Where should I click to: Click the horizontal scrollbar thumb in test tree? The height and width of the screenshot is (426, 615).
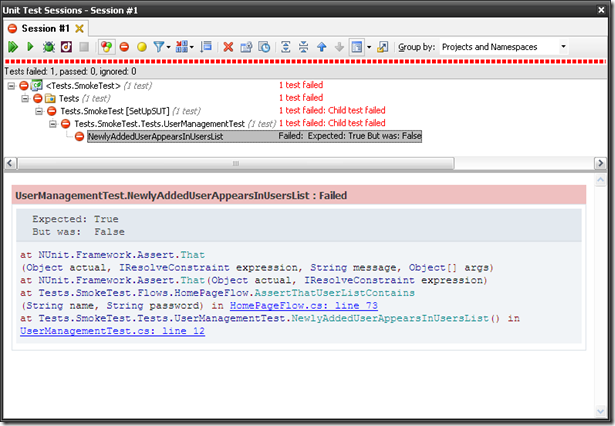coord(236,163)
